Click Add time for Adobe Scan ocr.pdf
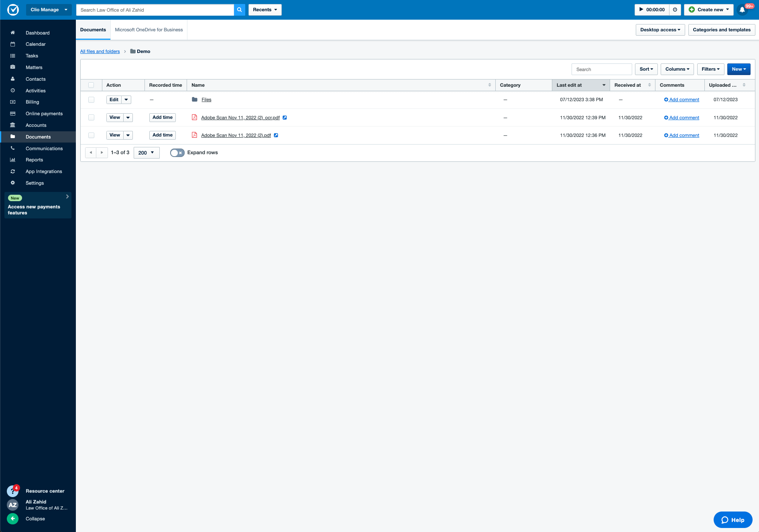This screenshot has width=759, height=532. (x=162, y=117)
